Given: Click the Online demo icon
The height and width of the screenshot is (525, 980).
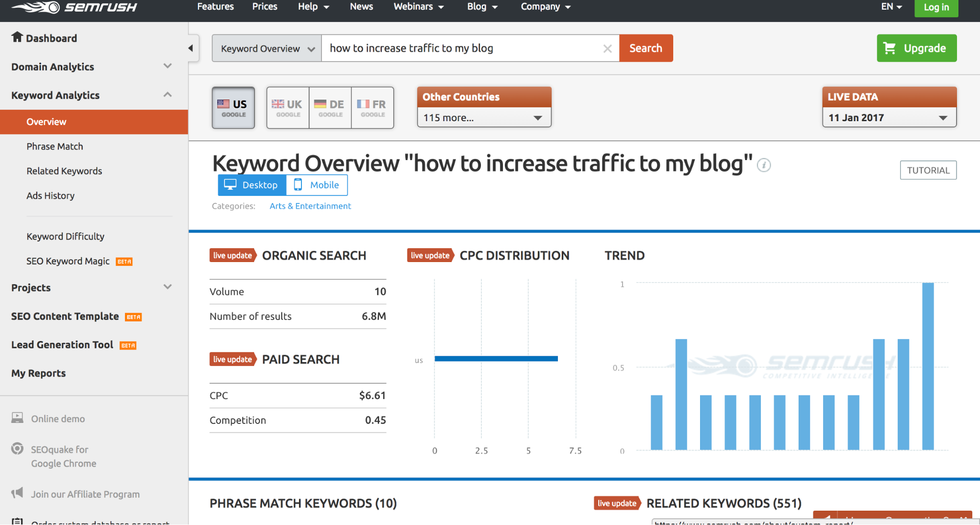Looking at the screenshot, I should pyautogui.click(x=17, y=418).
